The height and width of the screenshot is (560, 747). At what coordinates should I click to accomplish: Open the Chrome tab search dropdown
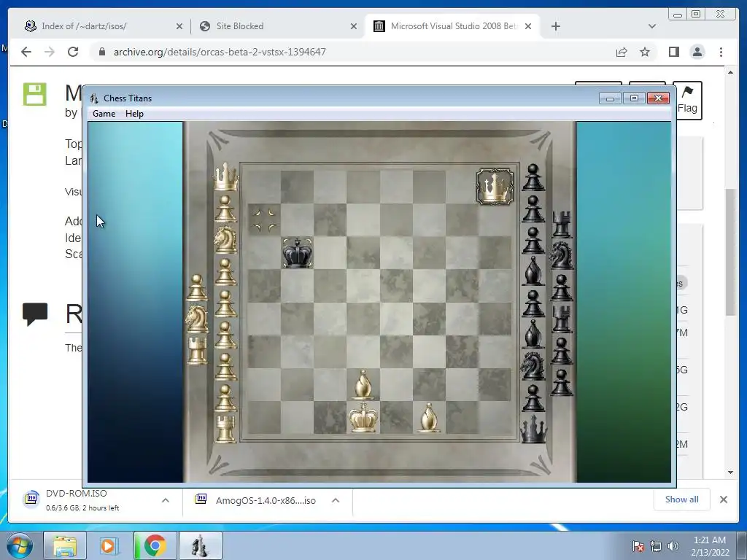(652, 26)
